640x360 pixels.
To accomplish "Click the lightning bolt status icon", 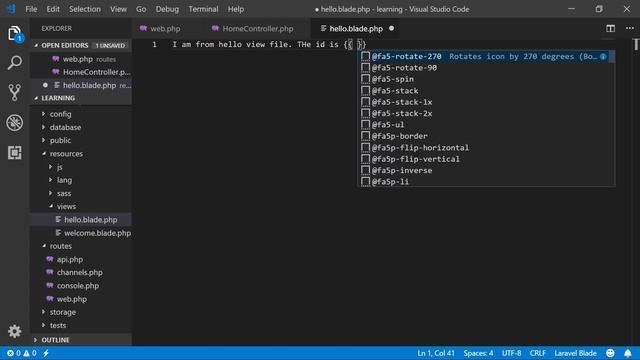I will point(46,353).
